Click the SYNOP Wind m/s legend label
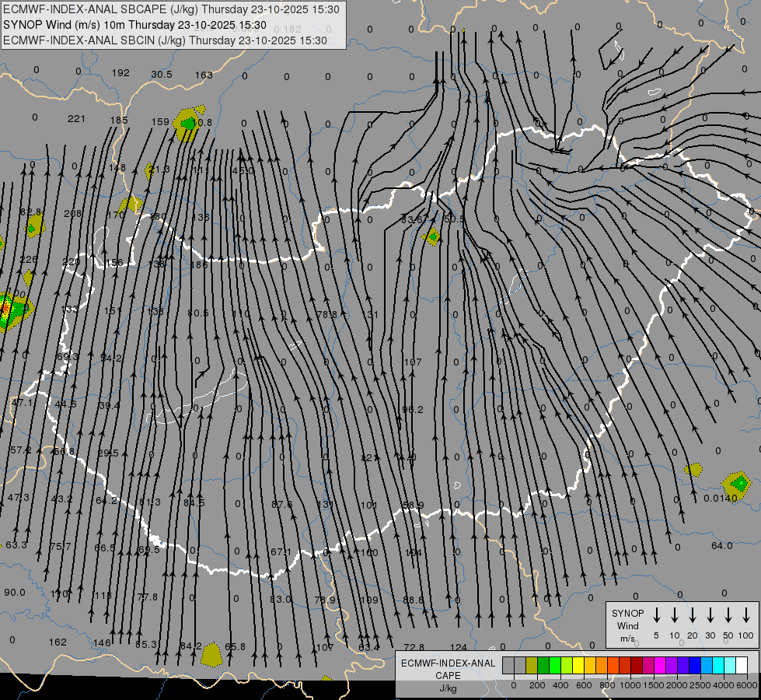The height and width of the screenshot is (700, 761). click(627, 625)
